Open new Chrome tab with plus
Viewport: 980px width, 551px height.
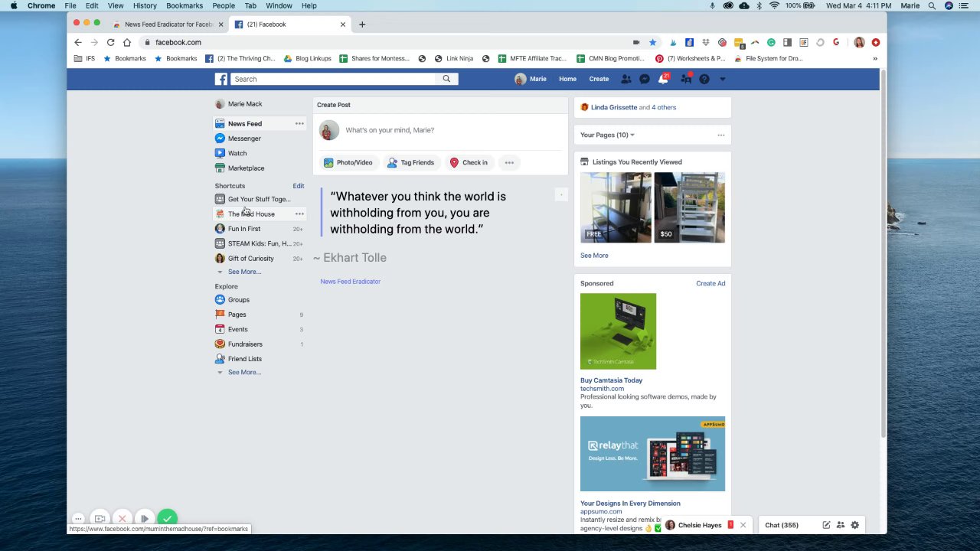pyautogui.click(x=362, y=24)
